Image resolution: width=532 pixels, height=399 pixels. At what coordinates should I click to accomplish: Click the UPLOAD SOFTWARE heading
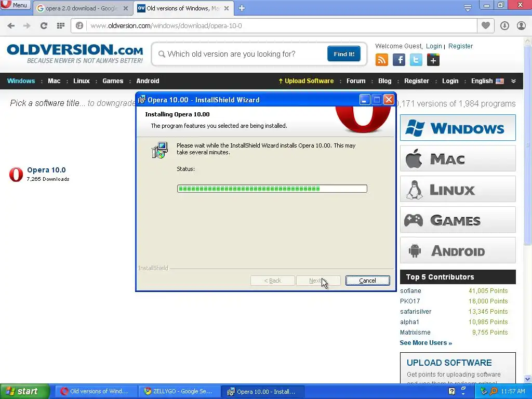pyautogui.click(x=449, y=363)
